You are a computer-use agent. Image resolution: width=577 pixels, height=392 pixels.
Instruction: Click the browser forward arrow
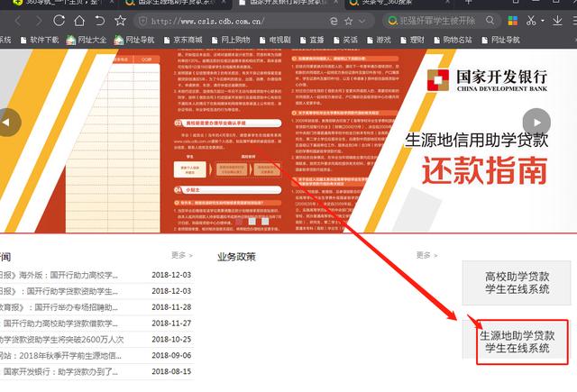(x=38, y=21)
